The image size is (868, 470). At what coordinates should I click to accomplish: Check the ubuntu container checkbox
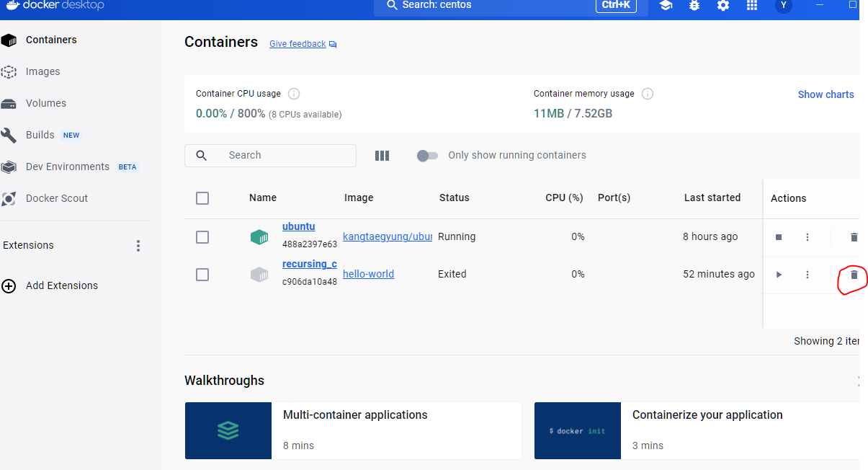coord(202,237)
